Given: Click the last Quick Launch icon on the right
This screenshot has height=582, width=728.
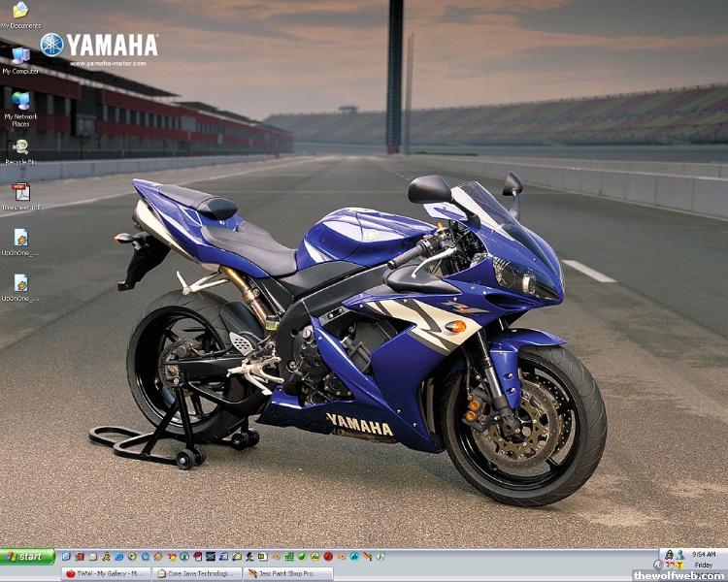Looking at the screenshot, I should coord(381,557).
